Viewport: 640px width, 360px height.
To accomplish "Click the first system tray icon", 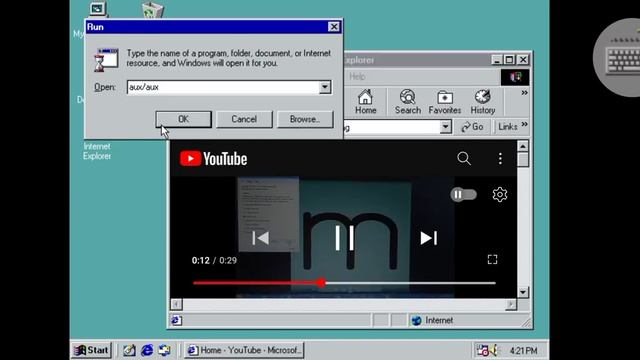I will coord(482,350).
